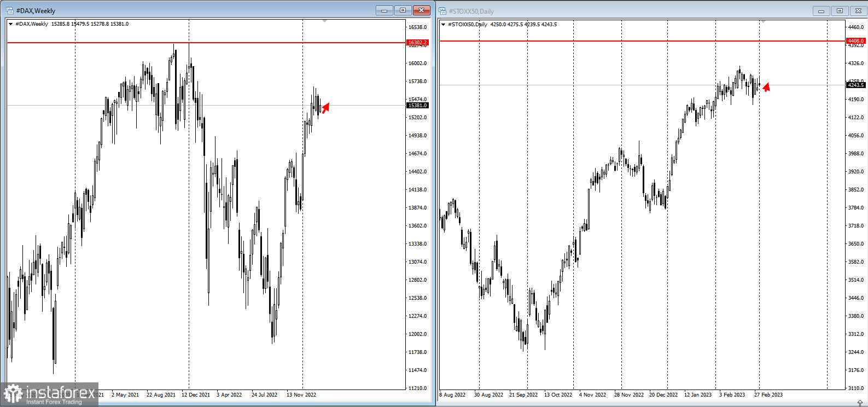This screenshot has width=868, height=407.
Task: Click the 4460.0 price scale label
Action: [x=855, y=27]
